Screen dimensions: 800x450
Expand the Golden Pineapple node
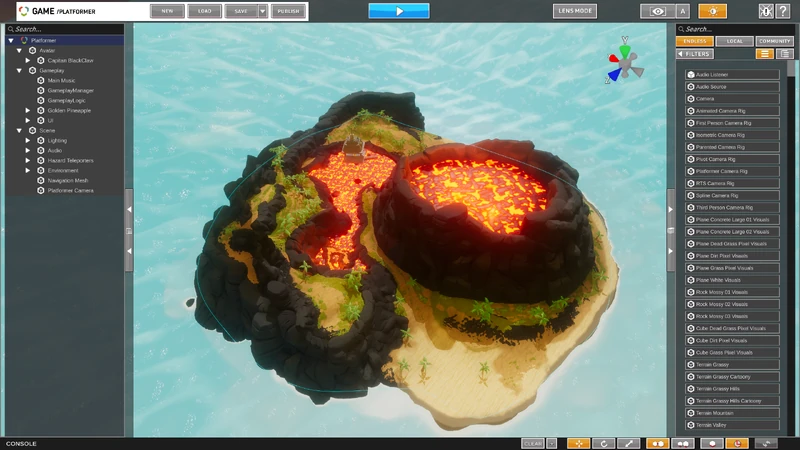[28, 110]
